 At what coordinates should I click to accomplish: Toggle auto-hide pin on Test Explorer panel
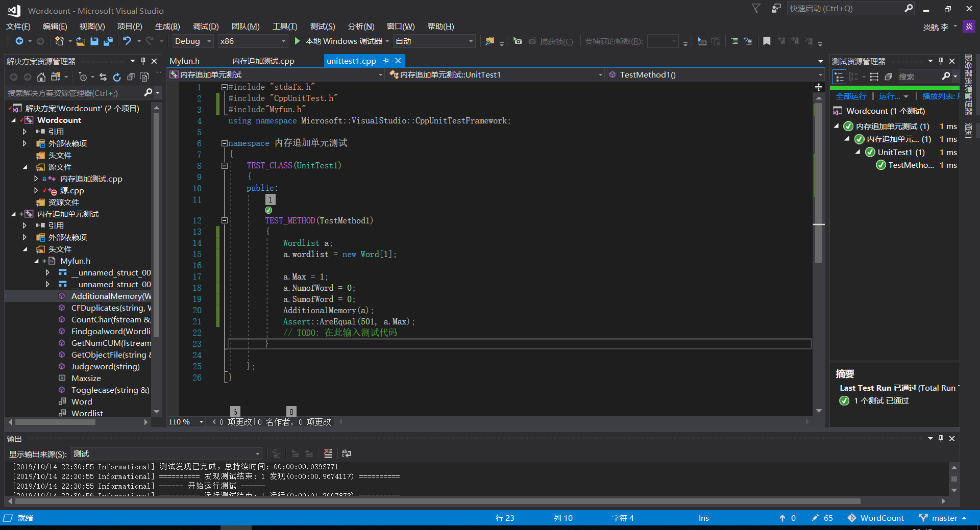coord(941,61)
